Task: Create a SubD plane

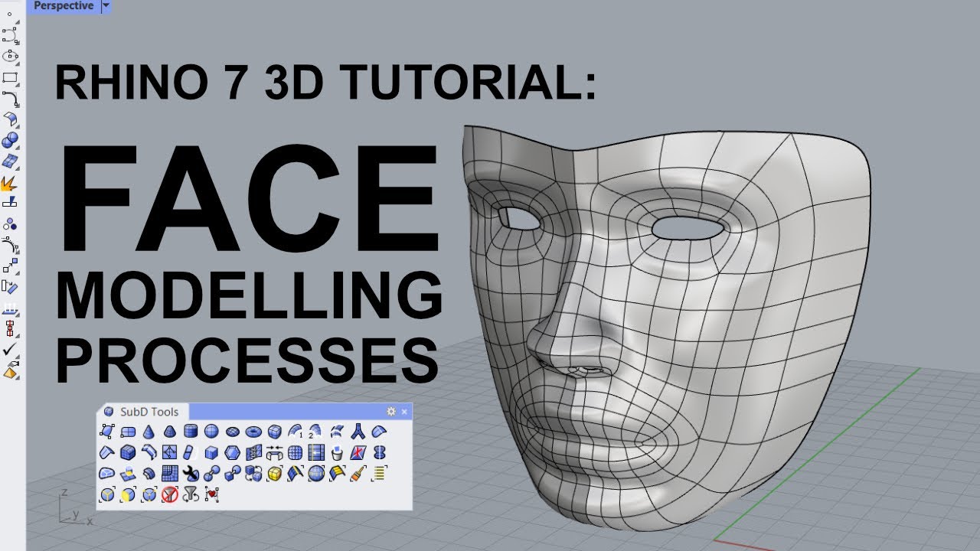Action: tap(128, 432)
